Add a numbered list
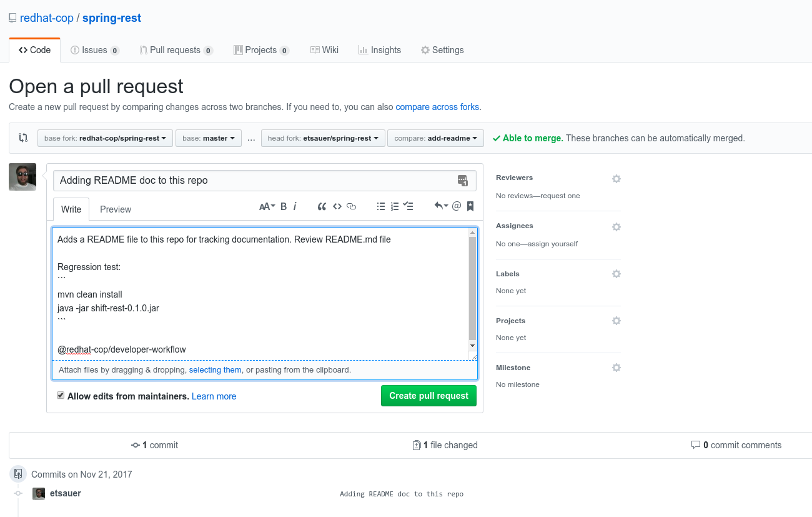 click(x=395, y=206)
